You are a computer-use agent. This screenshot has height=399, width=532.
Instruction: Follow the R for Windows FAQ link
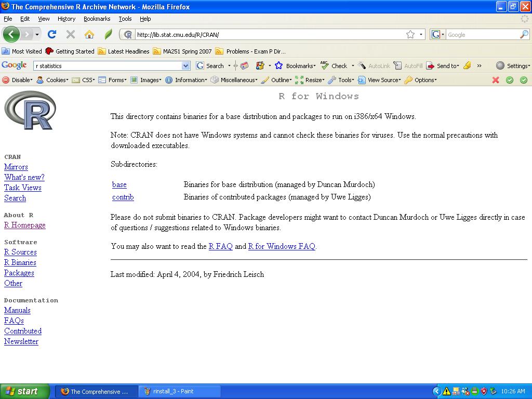tap(282, 246)
